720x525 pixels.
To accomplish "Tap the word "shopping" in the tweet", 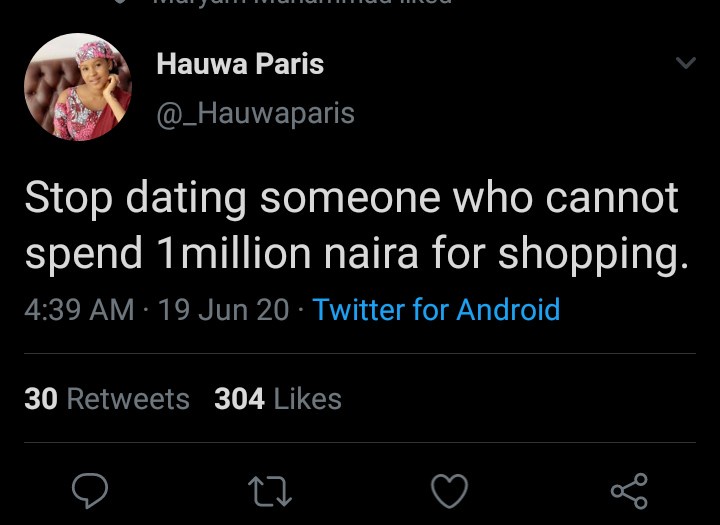I will [592, 254].
